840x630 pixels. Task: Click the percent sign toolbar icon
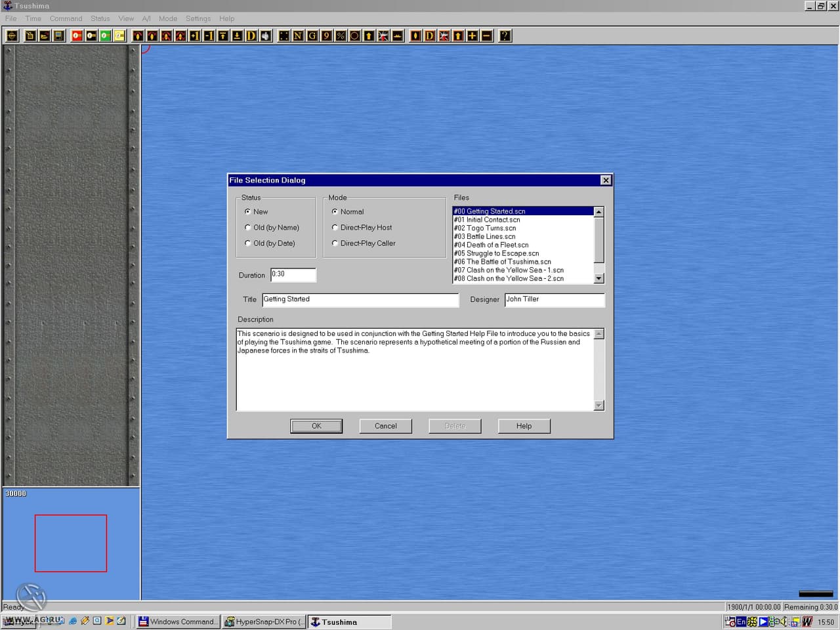pos(341,35)
